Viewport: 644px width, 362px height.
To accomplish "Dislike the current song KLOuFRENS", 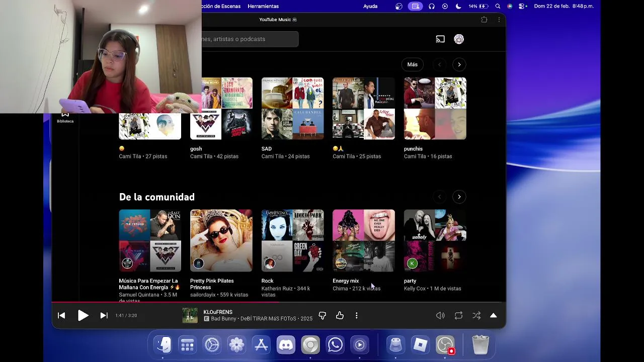I will (323, 315).
